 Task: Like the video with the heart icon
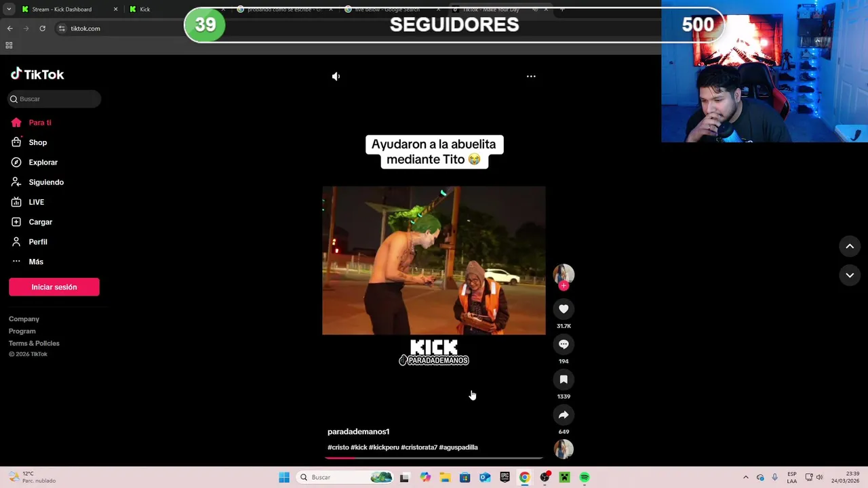coord(564,309)
